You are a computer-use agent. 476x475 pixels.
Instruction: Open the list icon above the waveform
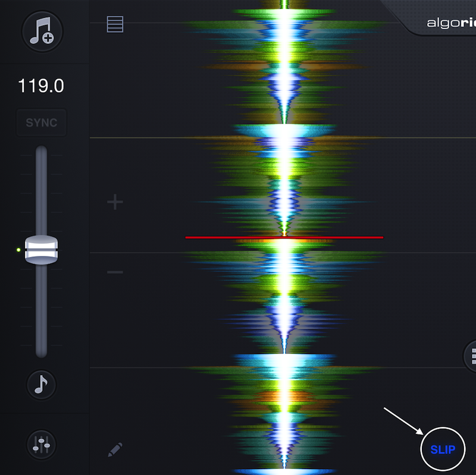[115, 24]
